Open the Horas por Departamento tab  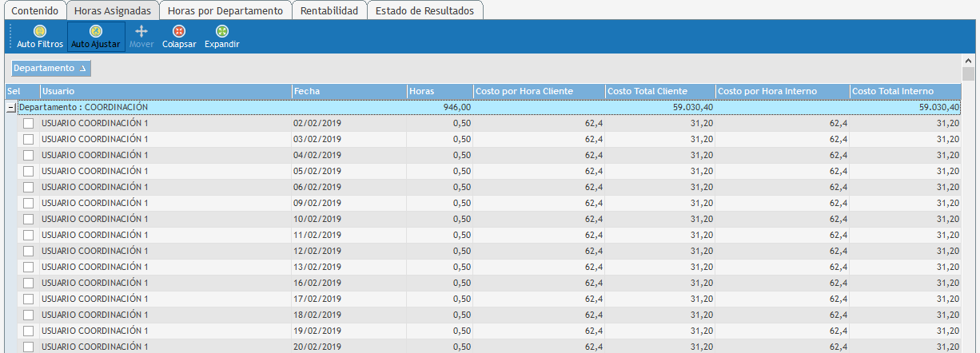pos(225,11)
